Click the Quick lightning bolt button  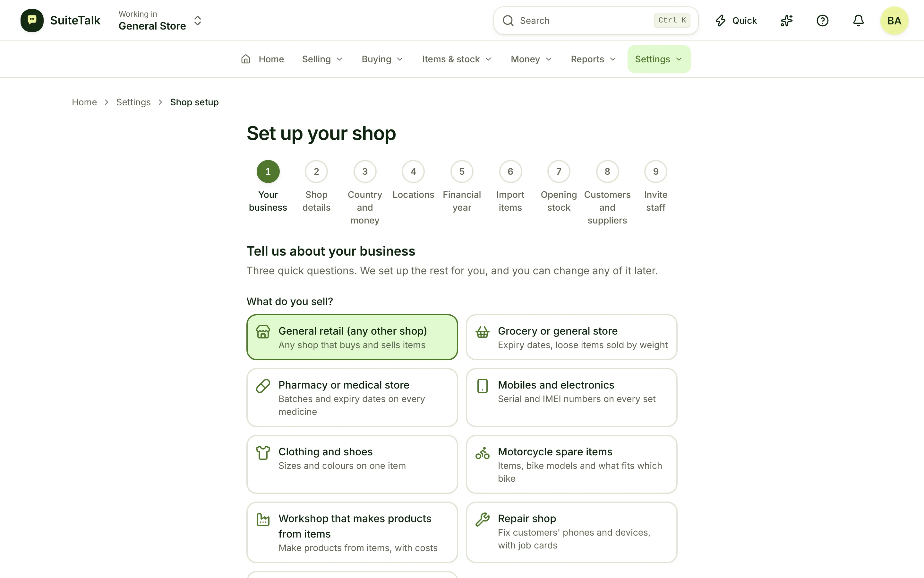pos(736,21)
